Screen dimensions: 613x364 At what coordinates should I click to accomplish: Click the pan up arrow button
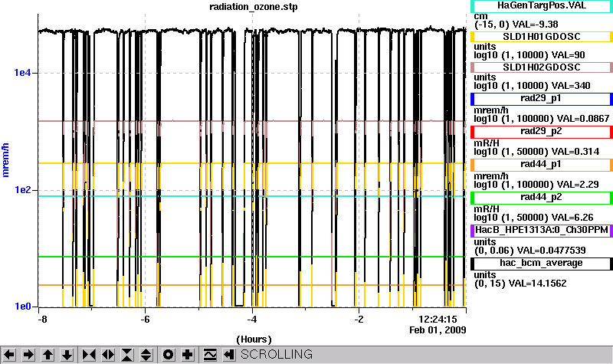pyautogui.click(x=48, y=355)
